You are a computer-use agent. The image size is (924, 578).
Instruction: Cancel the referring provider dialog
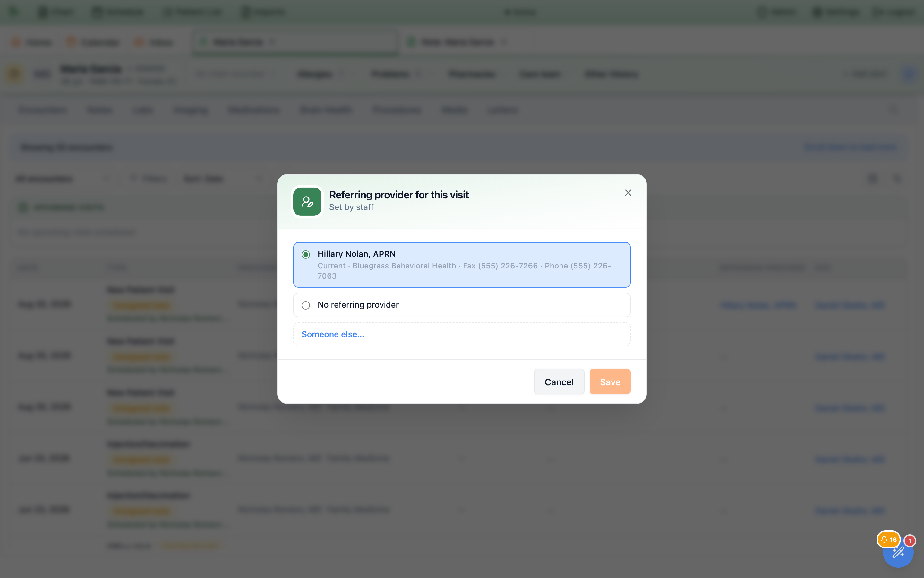[x=559, y=381]
